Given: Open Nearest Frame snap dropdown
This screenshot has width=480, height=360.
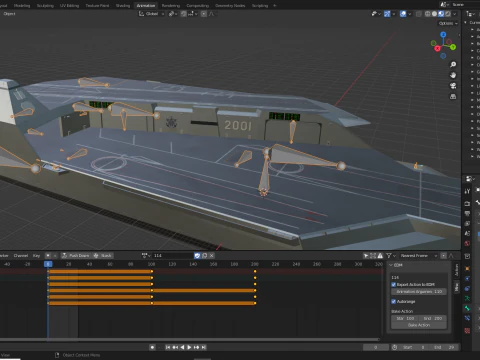Looking at the screenshot, I should (x=419, y=256).
